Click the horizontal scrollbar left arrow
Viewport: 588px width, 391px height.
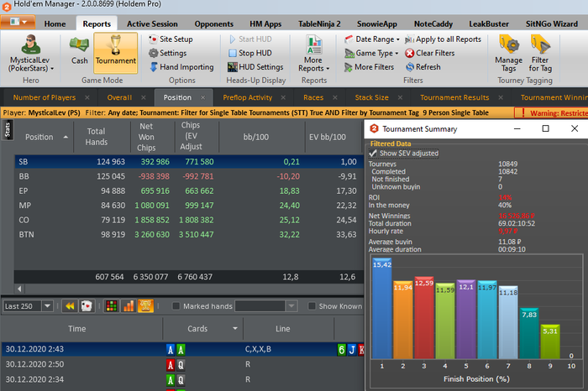pyautogui.click(x=19, y=289)
